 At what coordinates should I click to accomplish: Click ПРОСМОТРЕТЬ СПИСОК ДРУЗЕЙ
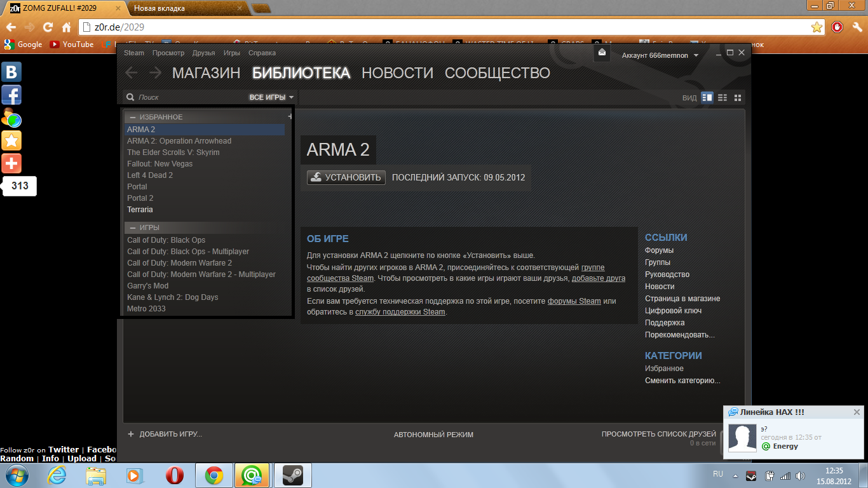point(659,435)
